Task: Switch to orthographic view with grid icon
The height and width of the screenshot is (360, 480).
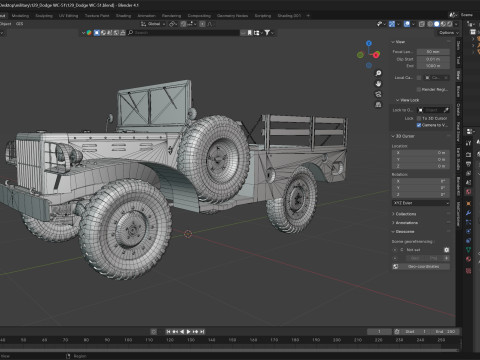Action: click(378, 105)
